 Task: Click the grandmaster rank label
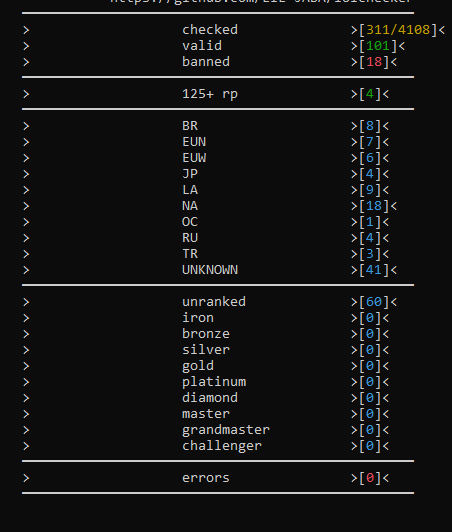click(x=226, y=430)
